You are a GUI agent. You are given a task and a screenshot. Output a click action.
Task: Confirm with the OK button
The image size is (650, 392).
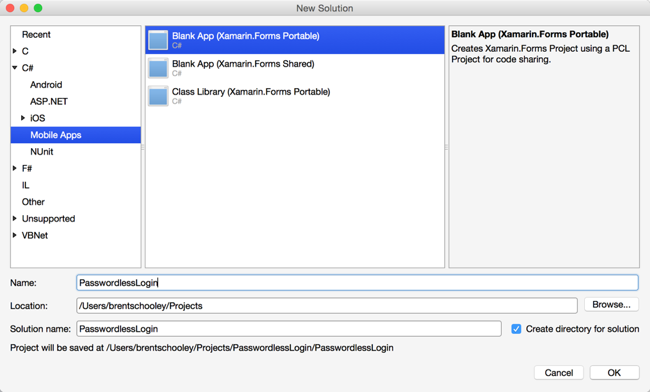pos(614,373)
